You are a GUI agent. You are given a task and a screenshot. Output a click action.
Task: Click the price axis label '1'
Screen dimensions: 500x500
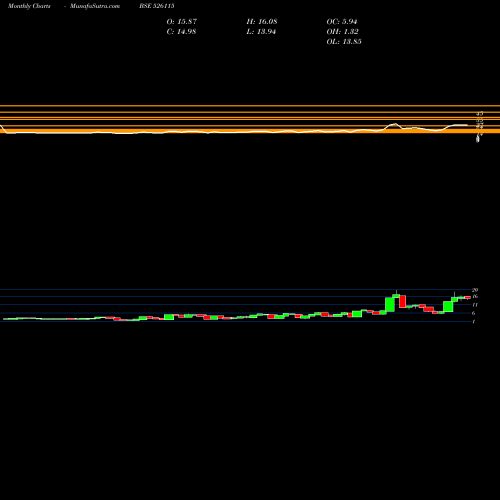pyautogui.click(x=474, y=321)
